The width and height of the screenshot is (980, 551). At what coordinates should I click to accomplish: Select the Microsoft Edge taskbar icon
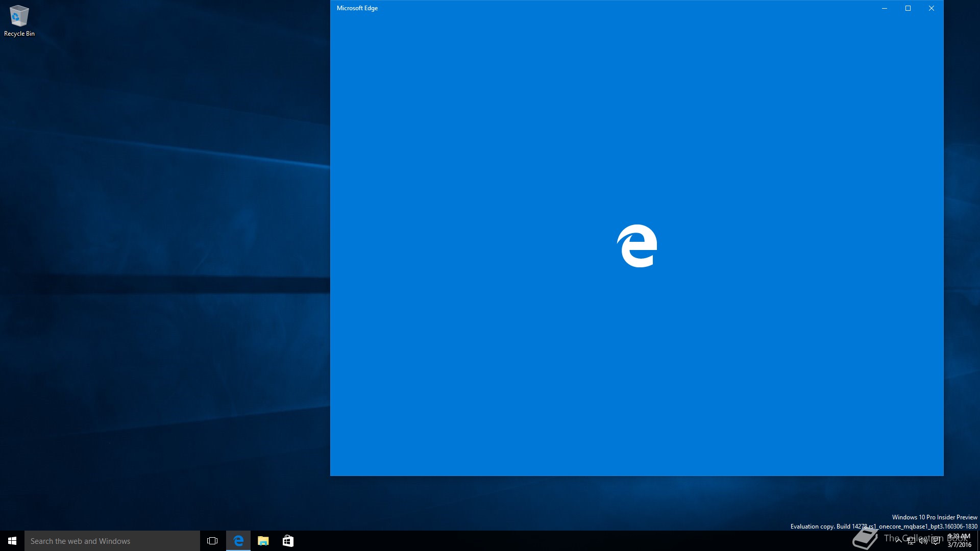click(238, 541)
